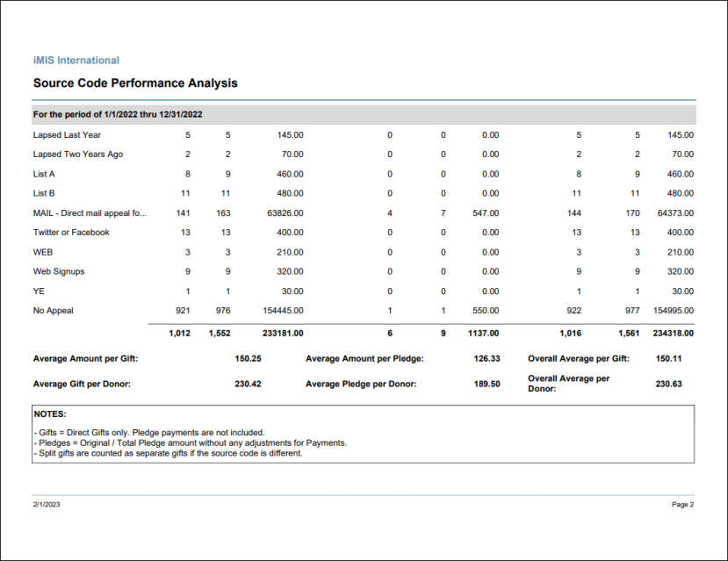Click the 170 total count in MAIL row
This screenshot has height=561, width=728.
pos(632,213)
